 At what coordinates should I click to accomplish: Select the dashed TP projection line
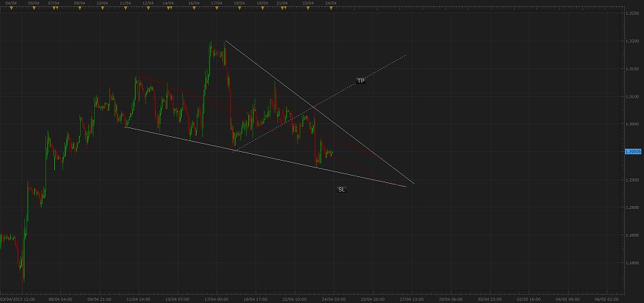pos(380,70)
